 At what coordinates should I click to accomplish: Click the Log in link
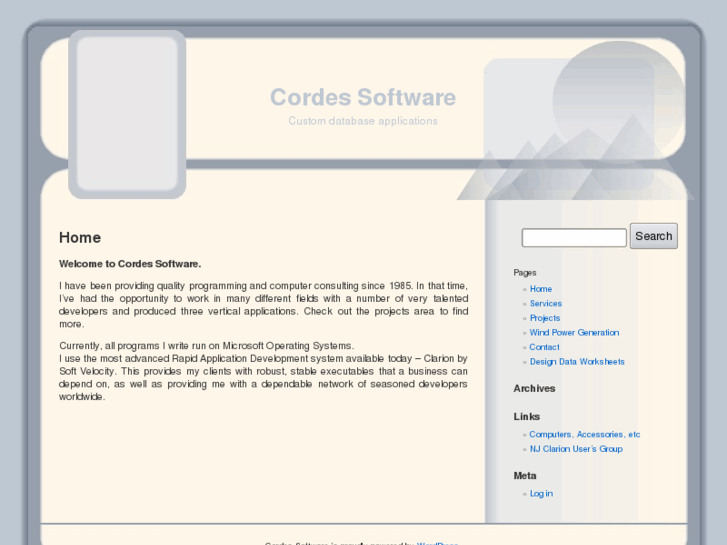point(541,494)
